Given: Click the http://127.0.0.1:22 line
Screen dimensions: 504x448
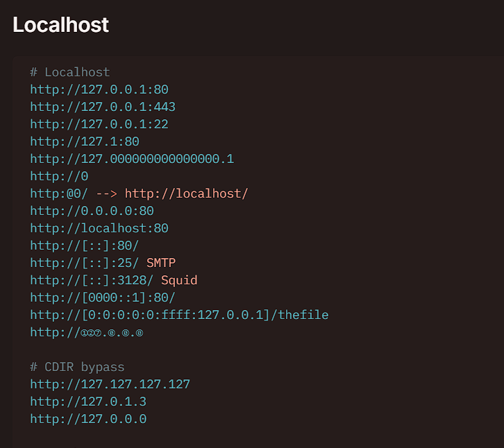Looking at the screenshot, I should pyautogui.click(x=99, y=124).
